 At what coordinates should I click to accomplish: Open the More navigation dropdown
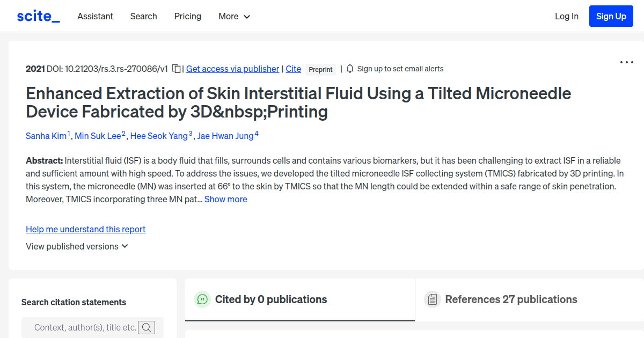[234, 16]
